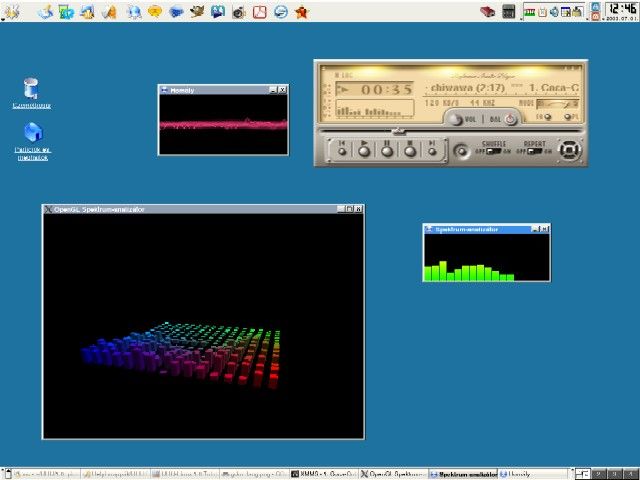Toggle the Shuffle switch
Image resolution: width=640 pixels, height=480 pixels.
coord(494,151)
